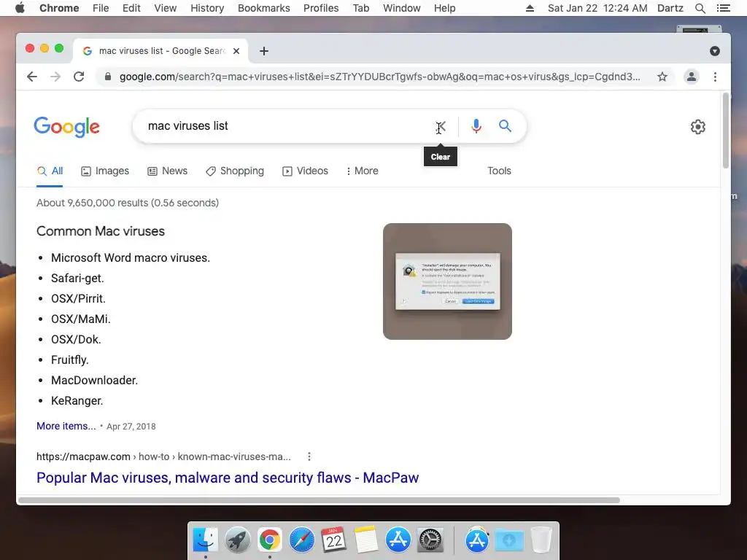
Task: Click the 'KeRanger.' list item
Action: 77,401
